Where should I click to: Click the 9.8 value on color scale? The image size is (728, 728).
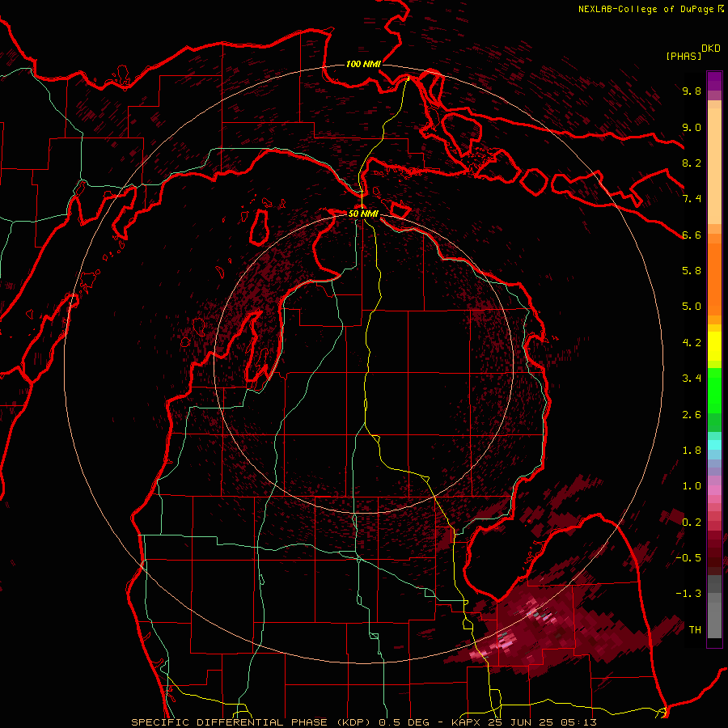(x=692, y=91)
